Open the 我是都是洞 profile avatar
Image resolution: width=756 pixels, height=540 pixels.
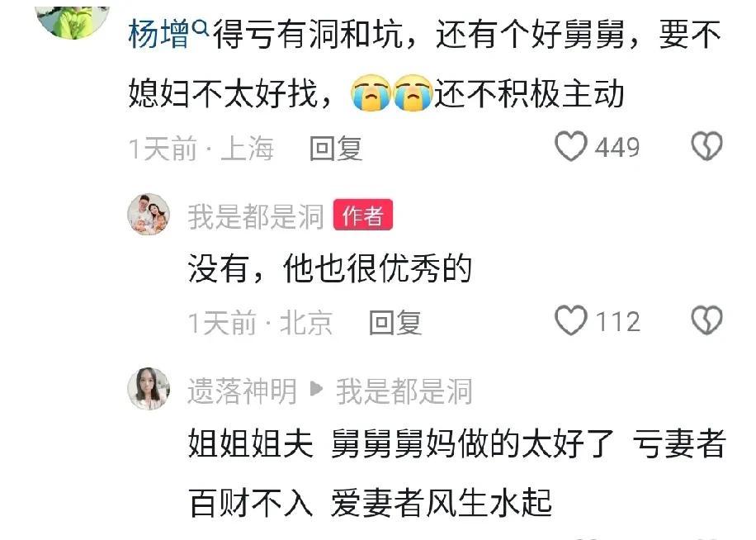[x=149, y=214]
